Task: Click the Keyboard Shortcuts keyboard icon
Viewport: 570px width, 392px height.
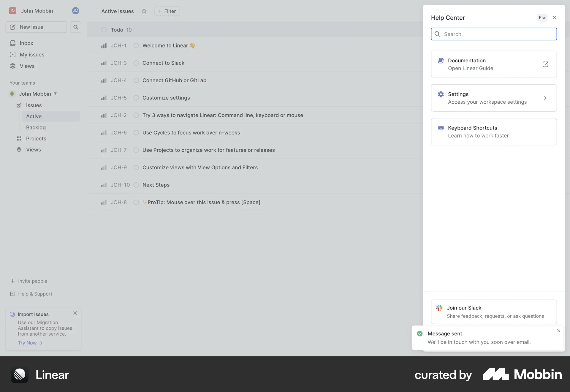Action: pos(441,128)
